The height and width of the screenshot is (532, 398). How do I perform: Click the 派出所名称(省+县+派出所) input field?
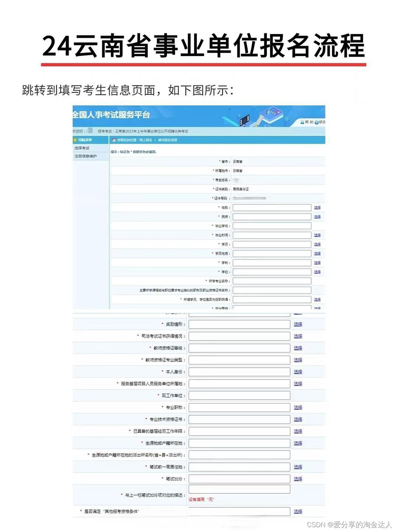tap(240, 455)
